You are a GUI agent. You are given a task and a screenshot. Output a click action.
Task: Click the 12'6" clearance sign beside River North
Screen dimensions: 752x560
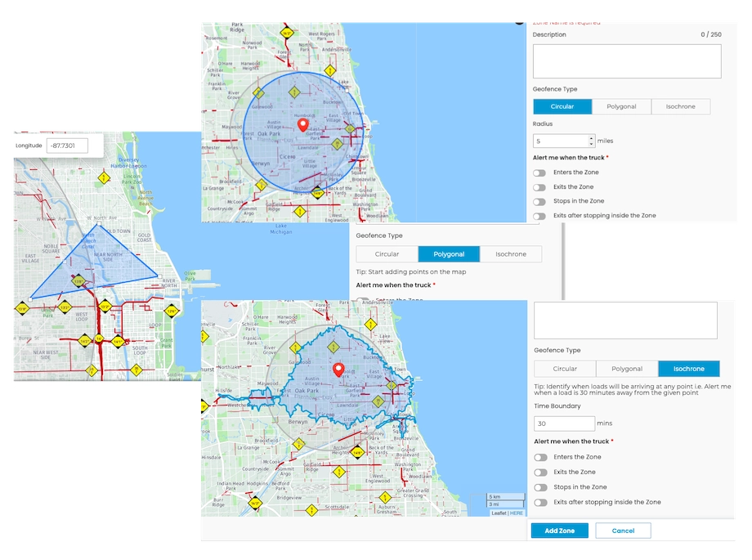tap(171, 311)
